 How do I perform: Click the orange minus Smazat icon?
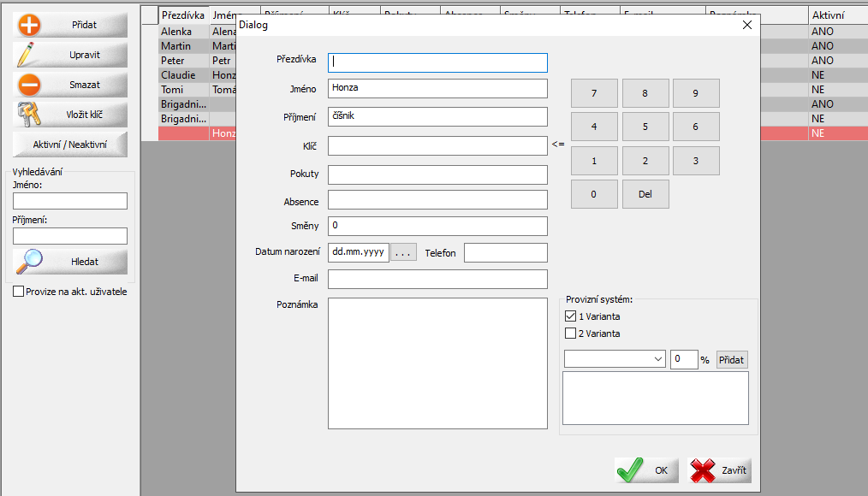[30, 85]
